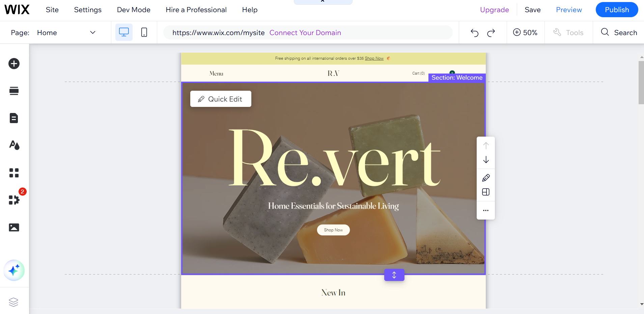
Task: Switch to desktop view
Action: [x=124, y=32]
